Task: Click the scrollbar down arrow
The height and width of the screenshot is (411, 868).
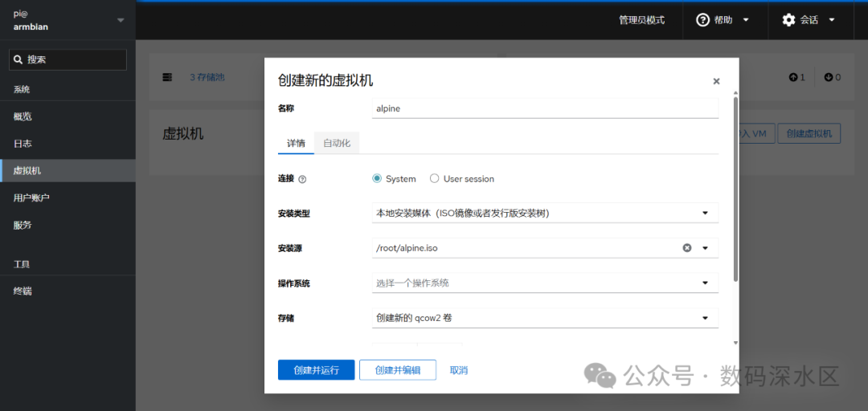Action: (x=735, y=343)
